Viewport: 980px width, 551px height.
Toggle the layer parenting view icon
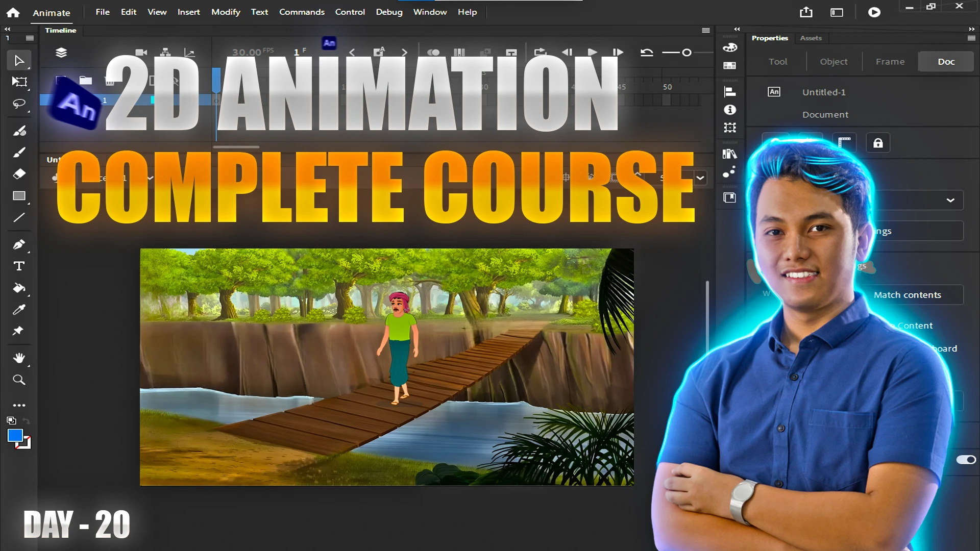(x=165, y=52)
